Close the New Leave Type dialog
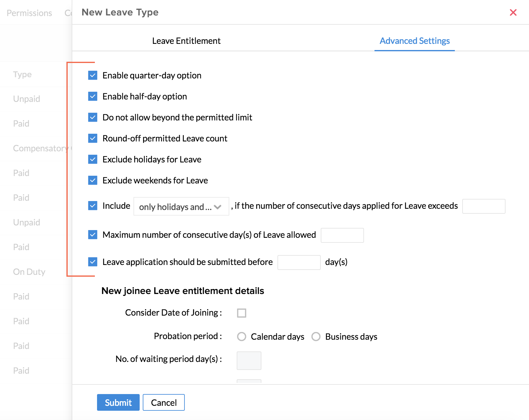This screenshot has height=420, width=529. click(513, 13)
